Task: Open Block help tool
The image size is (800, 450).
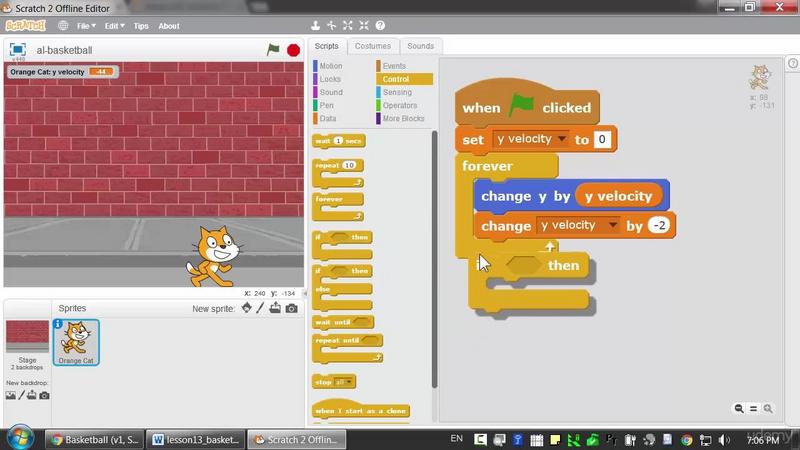Action: [x=380, y=26]
